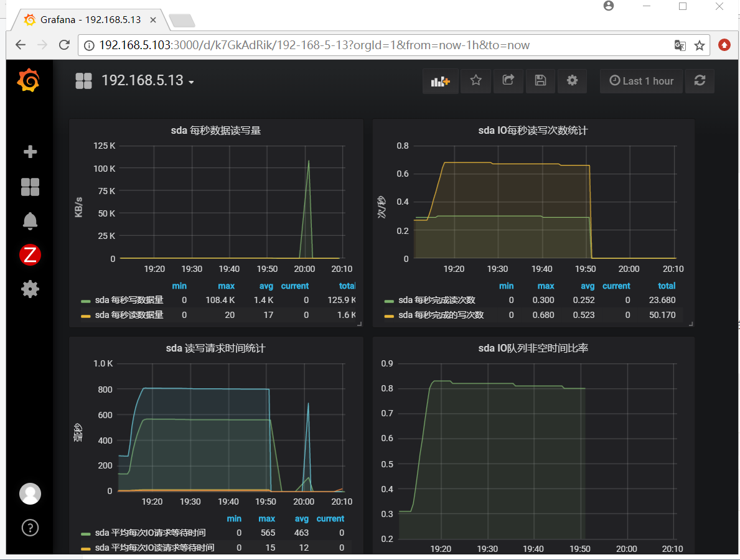Toggle the 'sda 每秒完成读次数' legend series
The width and height of the screenshot is (740, 560).
(x=437, y=300)
